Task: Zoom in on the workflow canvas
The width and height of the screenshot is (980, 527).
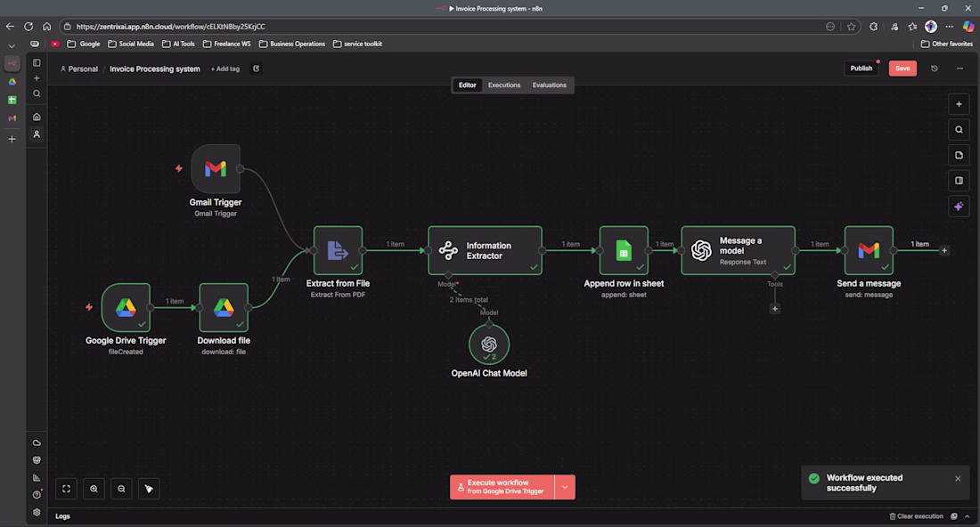Action: (94, 488)
